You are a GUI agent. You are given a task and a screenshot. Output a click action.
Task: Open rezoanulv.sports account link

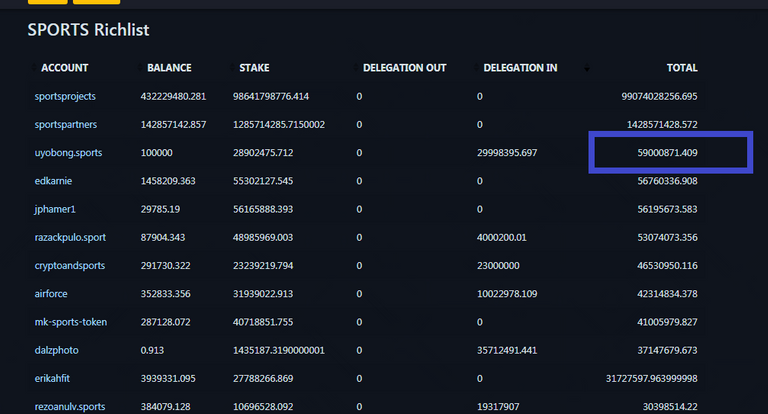pos(70,407)
